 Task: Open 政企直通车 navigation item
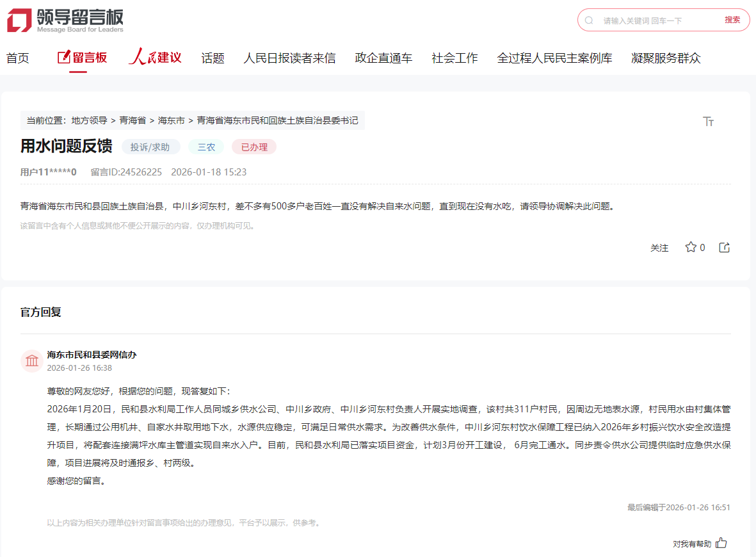[383, 58]
